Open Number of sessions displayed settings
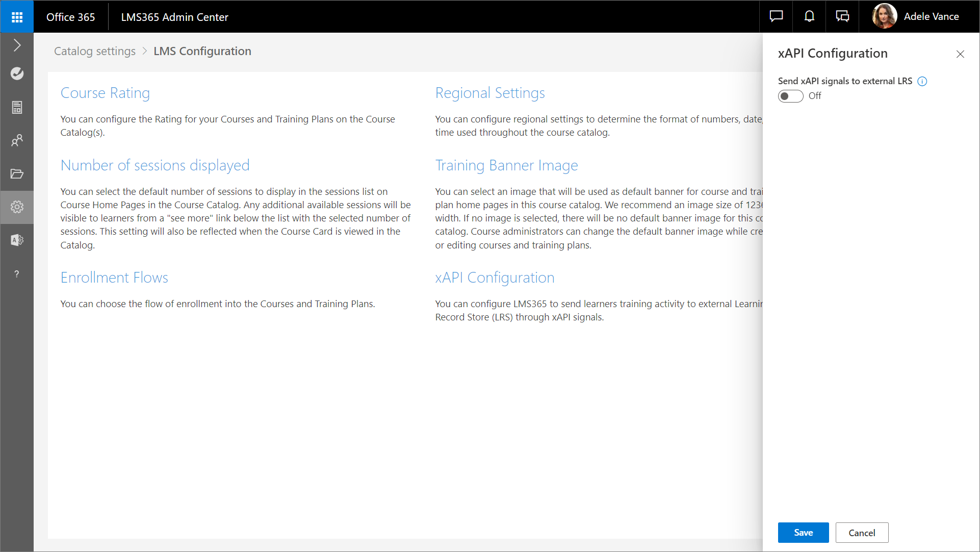 tap(155, 165)
